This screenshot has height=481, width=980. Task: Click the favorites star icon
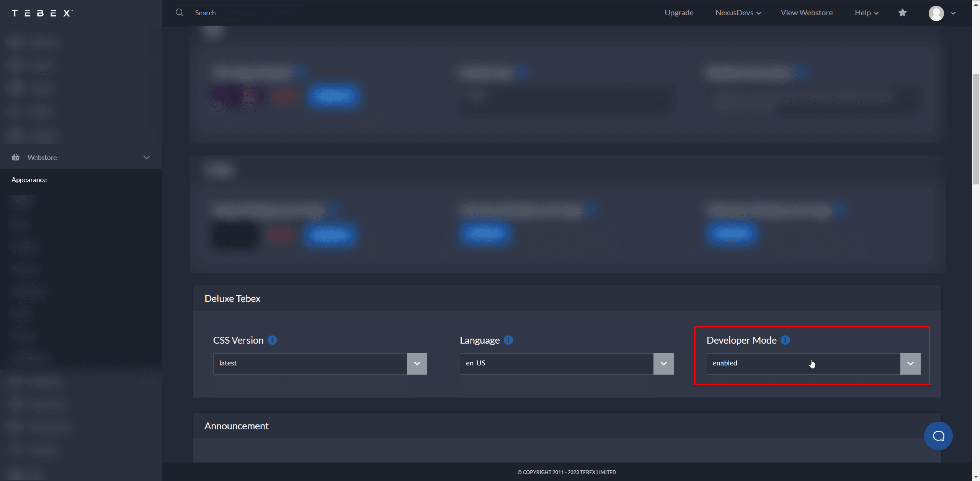tap(902, 13)
